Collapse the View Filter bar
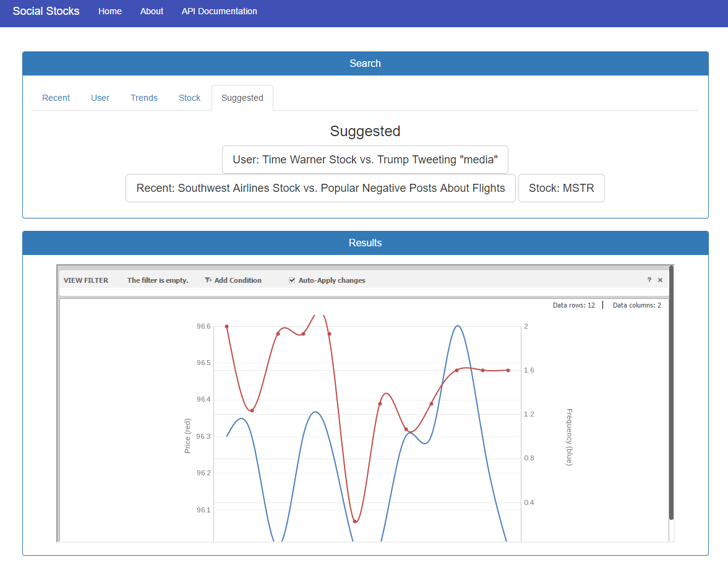This screenshot has height=578, width=728. (x=86, y=280)
